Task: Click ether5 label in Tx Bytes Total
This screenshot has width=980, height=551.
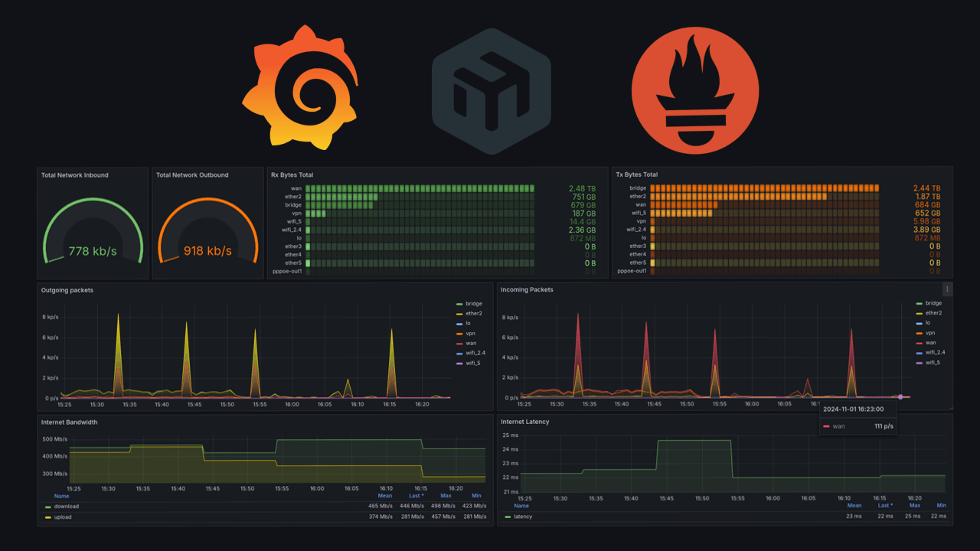Action: [638, 262]
